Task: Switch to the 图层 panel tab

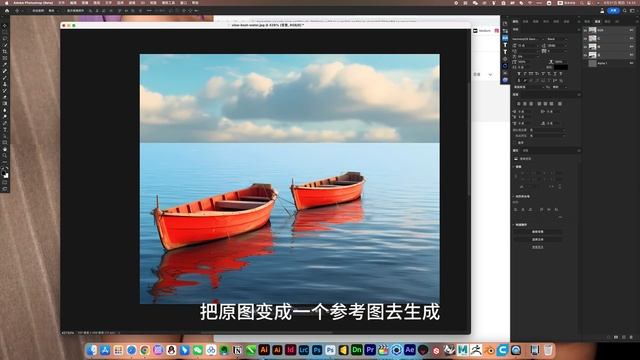Action: (587, 21)
